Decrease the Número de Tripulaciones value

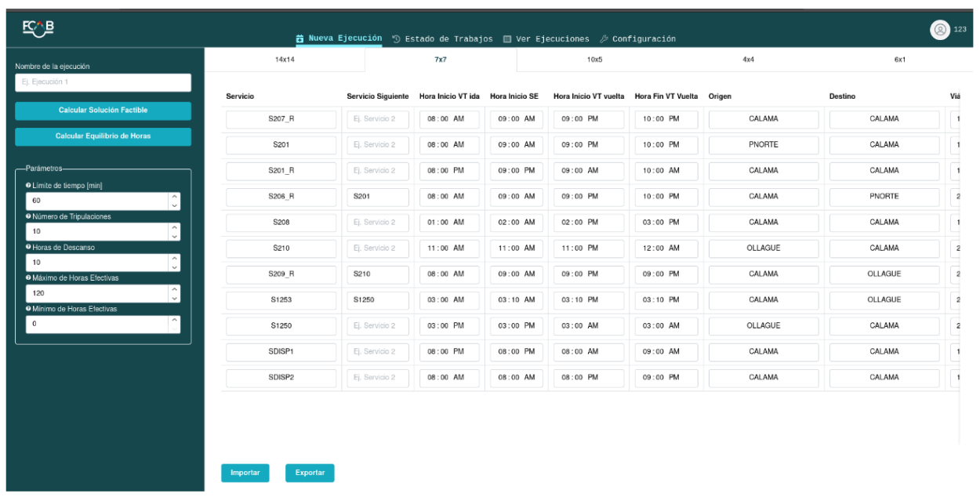(x=175, y=236)
